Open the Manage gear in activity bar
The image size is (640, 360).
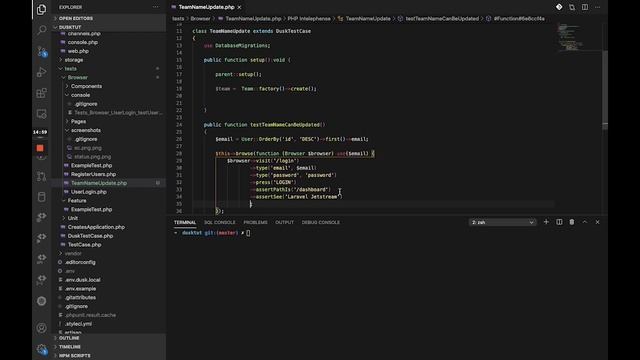41,349
